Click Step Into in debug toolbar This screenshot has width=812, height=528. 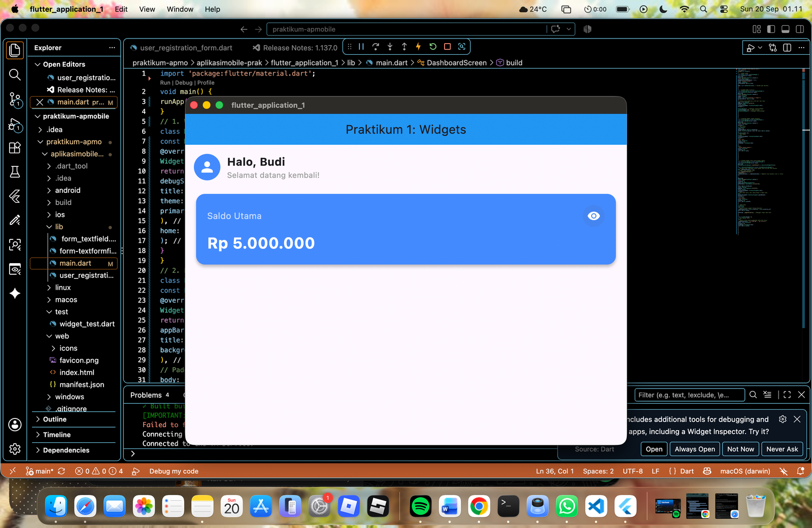click(390, 47)
